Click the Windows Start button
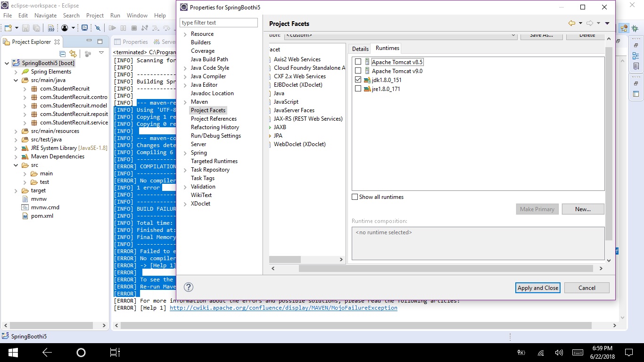Image resolution: width=644 pixels, height=362 pixels. click(x=13, y=352)
